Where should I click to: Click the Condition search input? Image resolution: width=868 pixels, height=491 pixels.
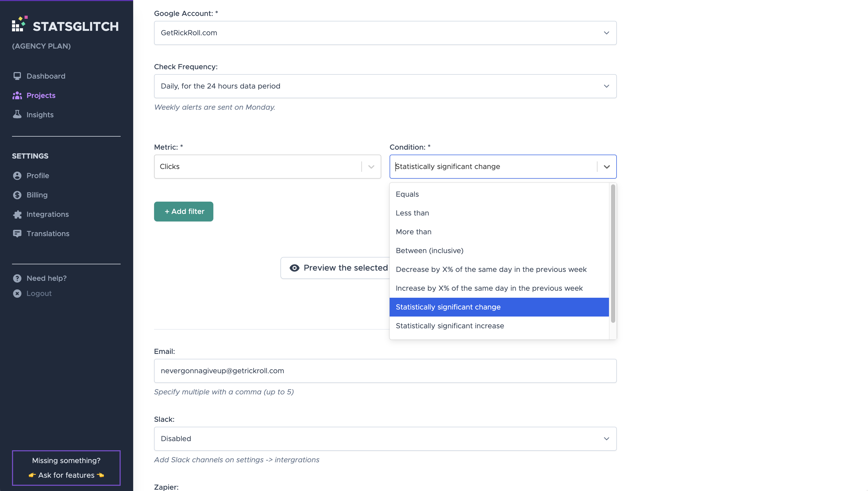coord(494,167)
